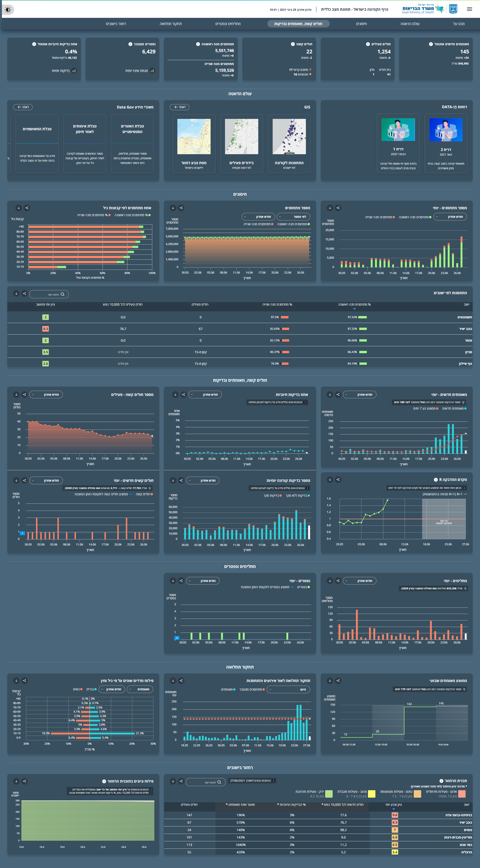Screen dimensions: 480x868
Task: Expand the חודש אחרון dropdown for מאומתים חדשים - יומי
Action: click(x=360, y=395)
